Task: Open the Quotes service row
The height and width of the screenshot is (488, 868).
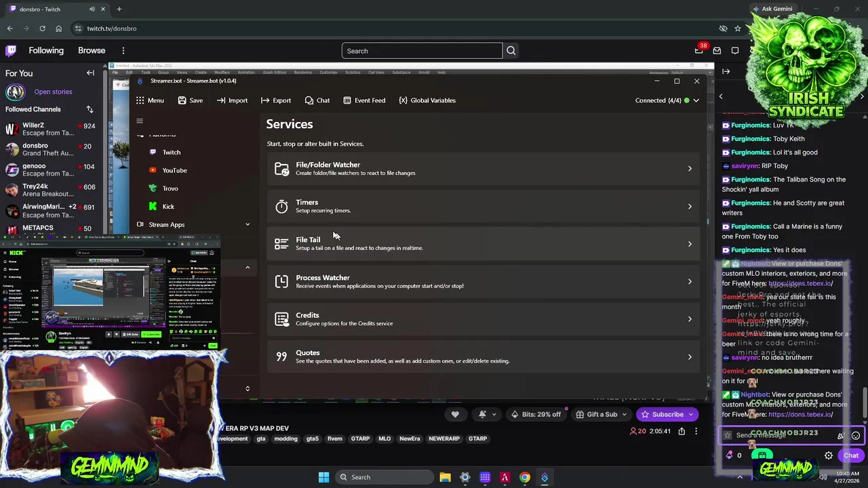Action: pyautogui.click(x=483, y=357)
